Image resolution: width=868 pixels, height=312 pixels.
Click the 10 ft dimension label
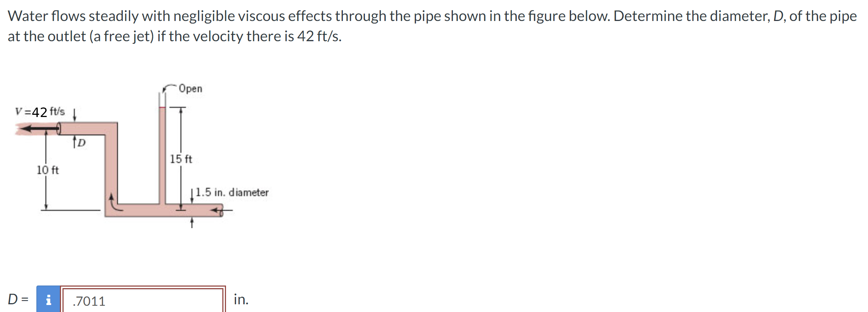[x=47, y=170]
